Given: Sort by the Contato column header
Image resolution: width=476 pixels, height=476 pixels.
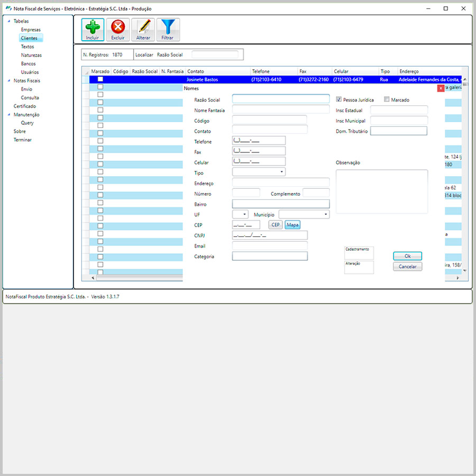Looking at the screenshot, I should pos(218,71).
